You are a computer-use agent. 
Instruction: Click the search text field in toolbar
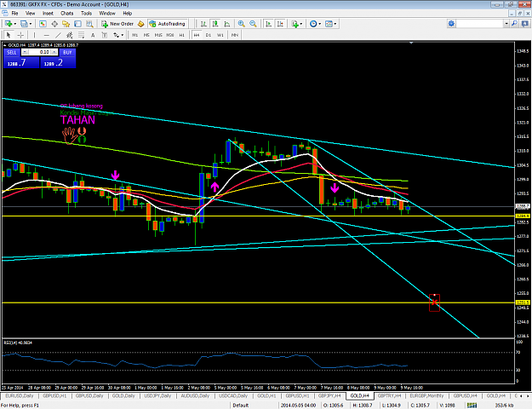pos(480,24)
